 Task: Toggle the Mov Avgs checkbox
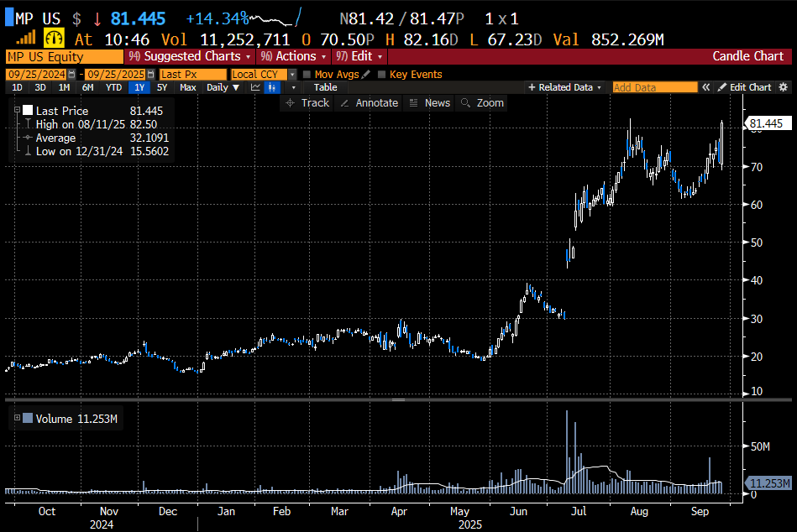(307, 74)
